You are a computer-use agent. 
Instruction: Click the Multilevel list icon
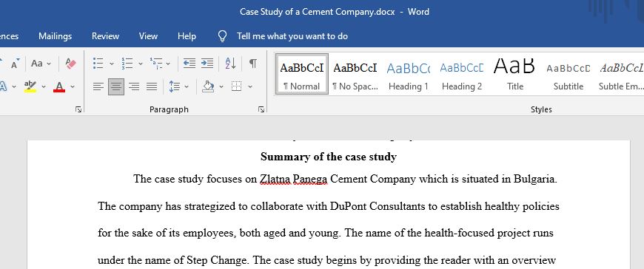click(x=156, y=63)
